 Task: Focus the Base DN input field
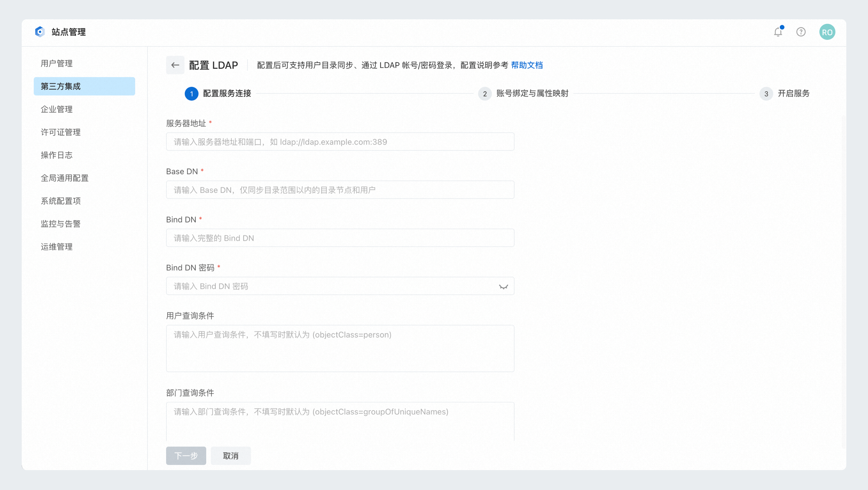(340, 190)
